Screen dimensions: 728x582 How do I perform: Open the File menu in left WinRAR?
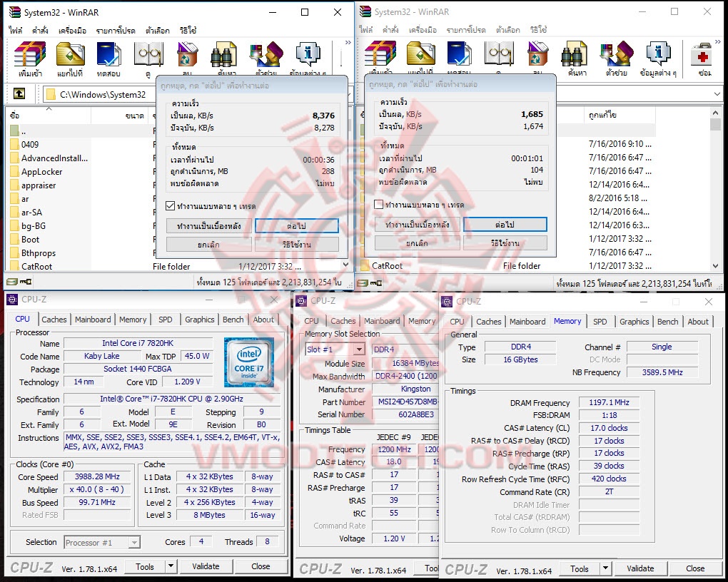(15, 31)
